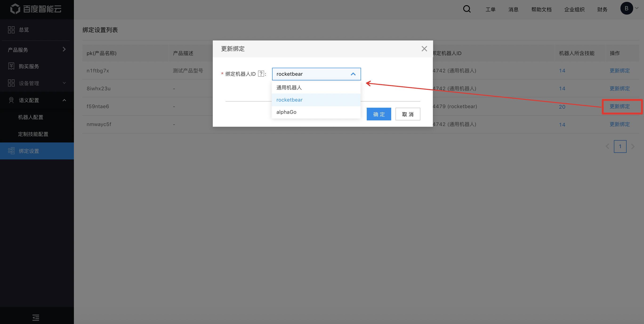Viewport: 644px width, 324px height.
Task: Click pk nmwayc5f cell
Action: click(x=99, y=124)
